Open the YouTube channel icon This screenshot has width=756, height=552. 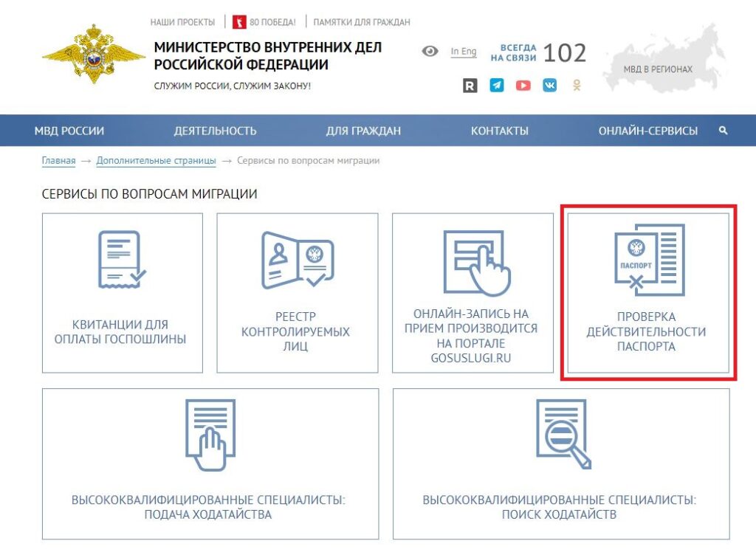[523, 86]
